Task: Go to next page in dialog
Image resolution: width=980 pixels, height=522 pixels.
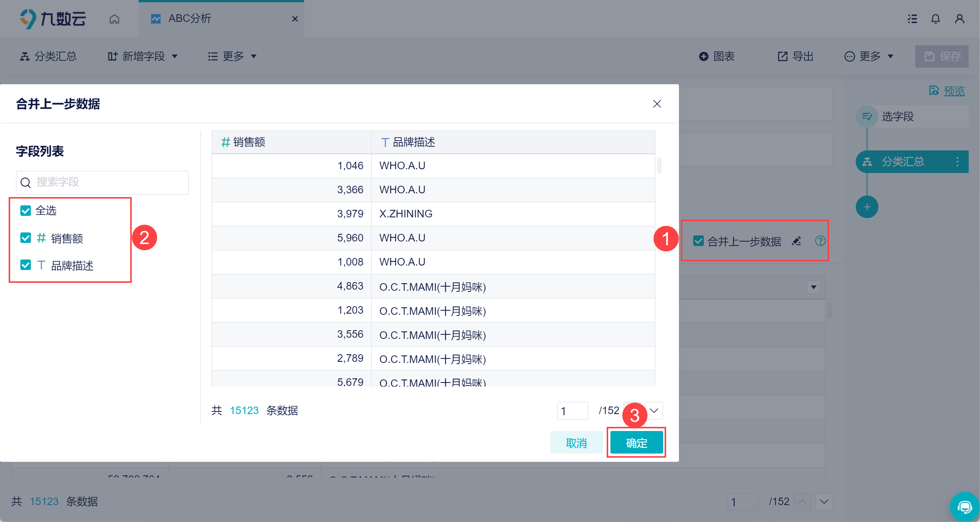Action: click(654, 411)
